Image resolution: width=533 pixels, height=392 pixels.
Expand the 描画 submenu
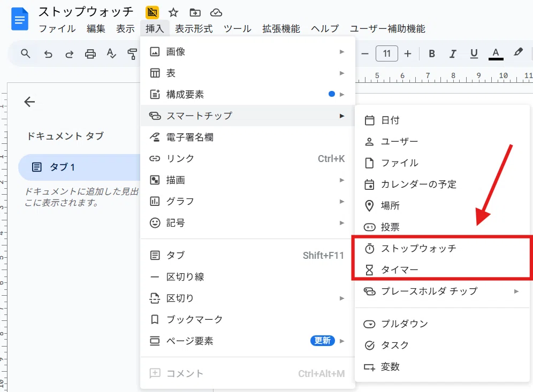[x=247, y=180]
